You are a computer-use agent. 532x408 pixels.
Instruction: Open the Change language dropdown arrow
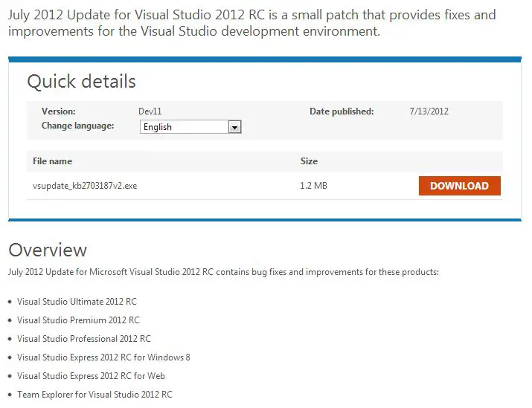235,127
